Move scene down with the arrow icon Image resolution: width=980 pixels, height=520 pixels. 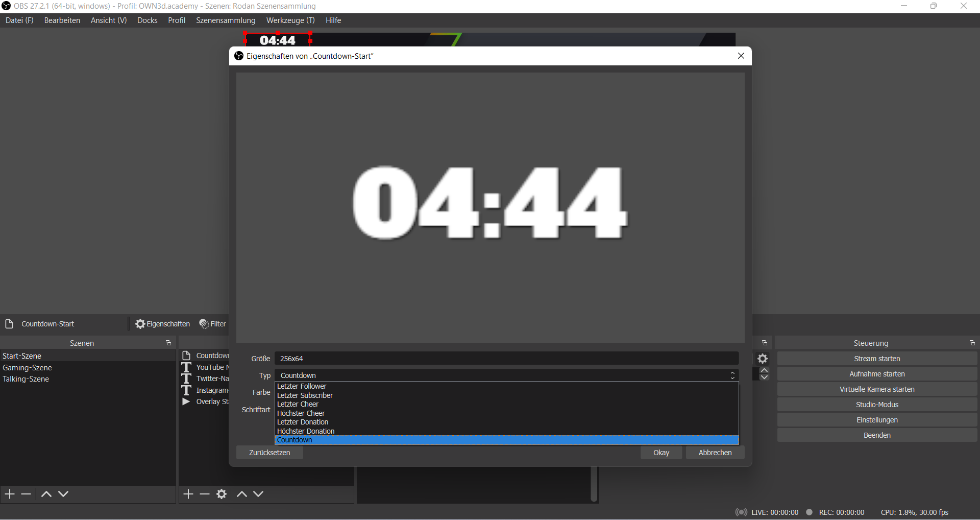point(63,493)
